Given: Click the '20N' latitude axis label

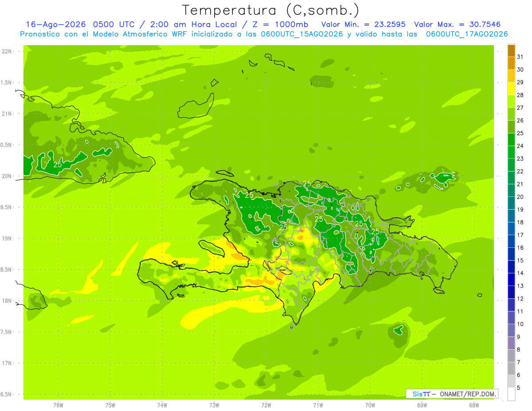Looking at the screenshot, I should (x=7, y=176).
